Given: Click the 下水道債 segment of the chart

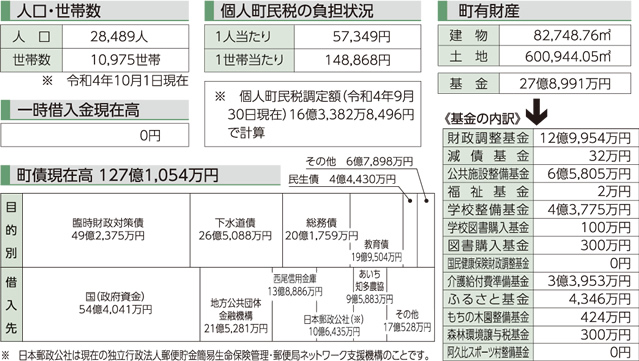Looking at the screenshot, I should (x=236, y=230).
